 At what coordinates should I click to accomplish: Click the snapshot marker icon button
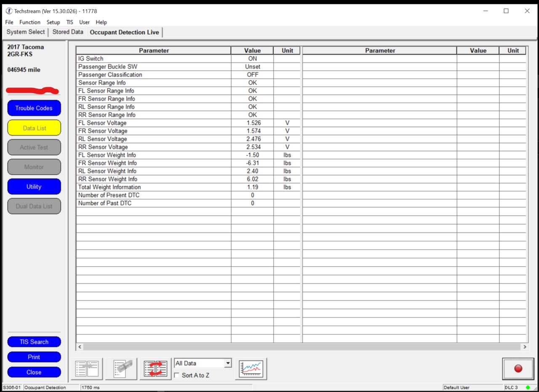pyautogui.click(x=121, y=369)
